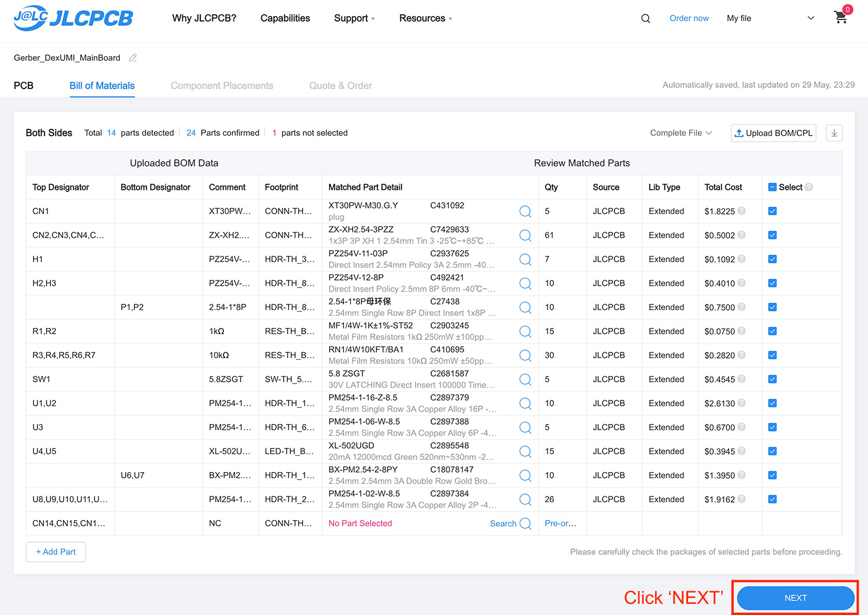
Task: Uncheck the R1,R2 part row
Action: (772, 332)
